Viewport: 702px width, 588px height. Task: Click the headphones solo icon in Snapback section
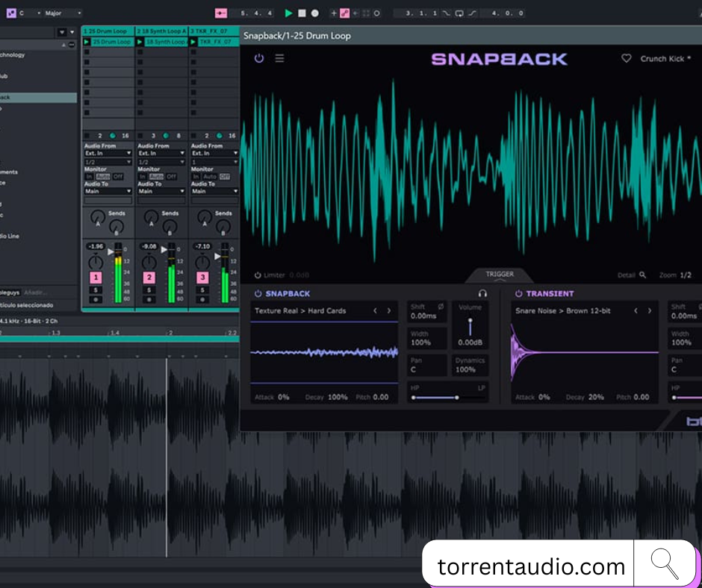point(482,294)
